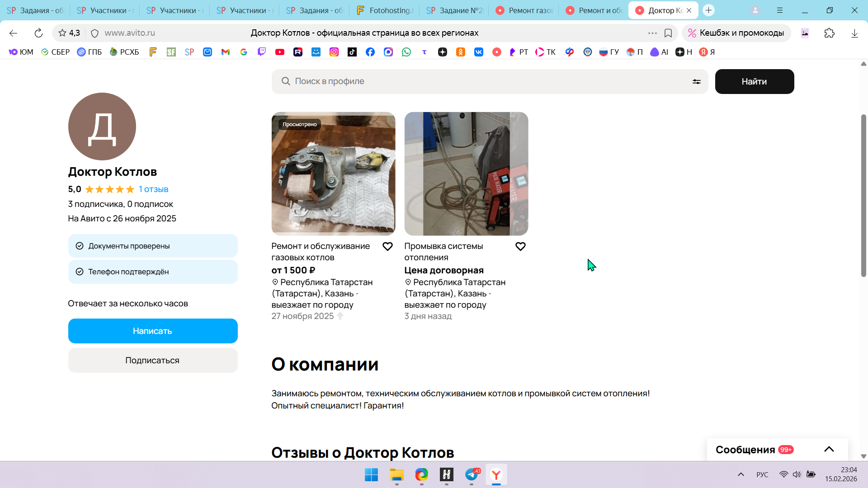
Task: Show hidden system tray icons
Action: click(741, 474)
